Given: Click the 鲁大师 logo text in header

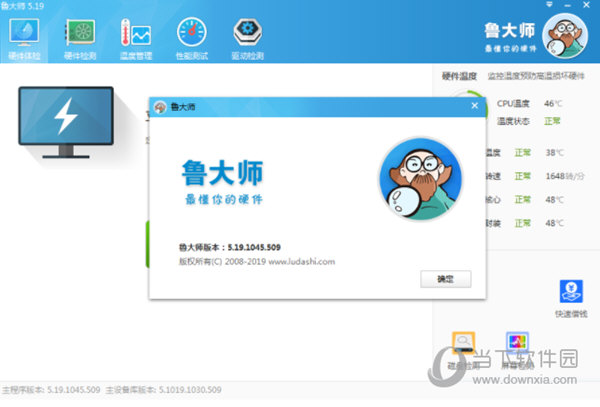Looking at the screenshot, I should coord(509,31).
